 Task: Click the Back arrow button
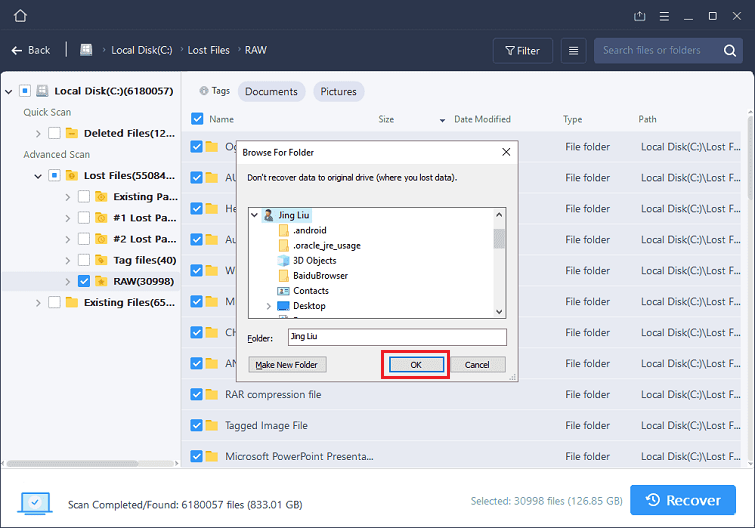31,50
